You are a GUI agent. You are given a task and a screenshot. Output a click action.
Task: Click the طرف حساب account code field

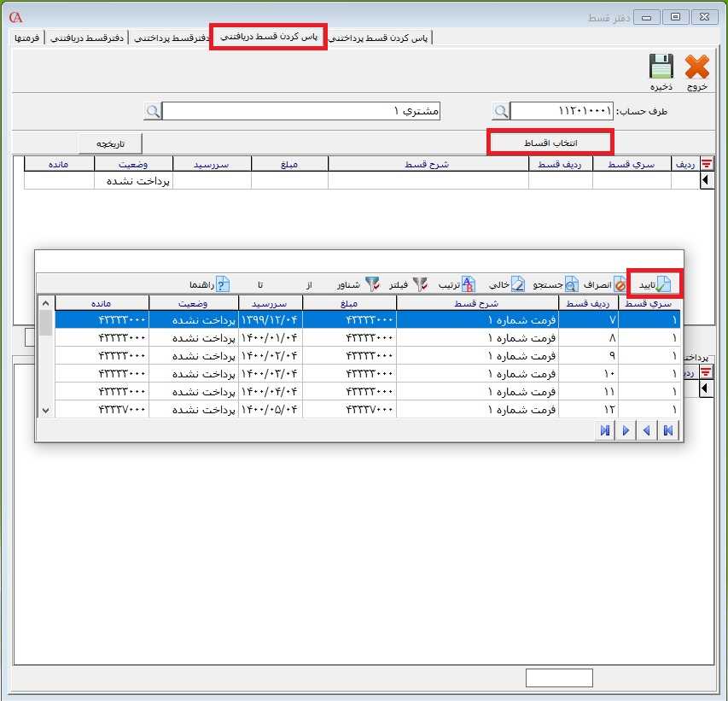[562, 111]
